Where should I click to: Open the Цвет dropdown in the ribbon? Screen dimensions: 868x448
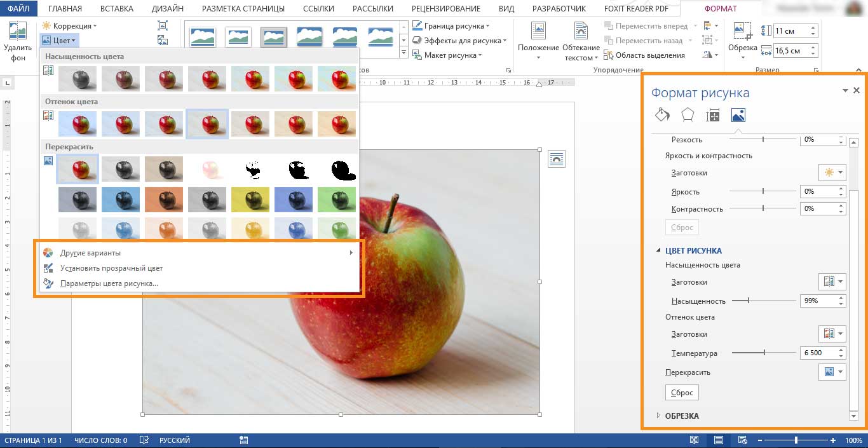coord(59,40)
